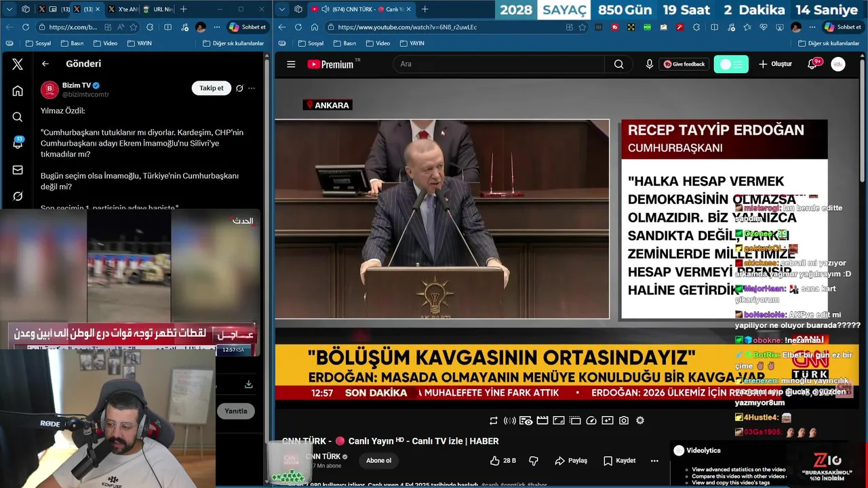Open X search explore icon
Screen dimensions: 868x488
pos(18,117)
